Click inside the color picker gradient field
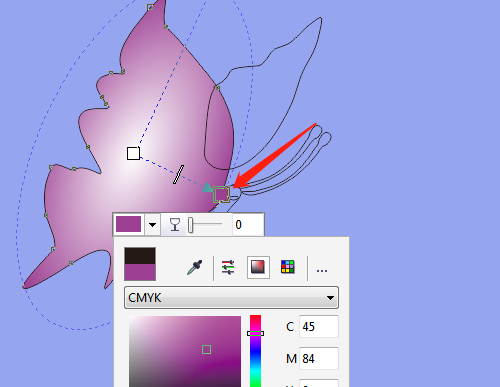Image resolution: width=500 pixels, height=387 pixels. click(185, 351)
